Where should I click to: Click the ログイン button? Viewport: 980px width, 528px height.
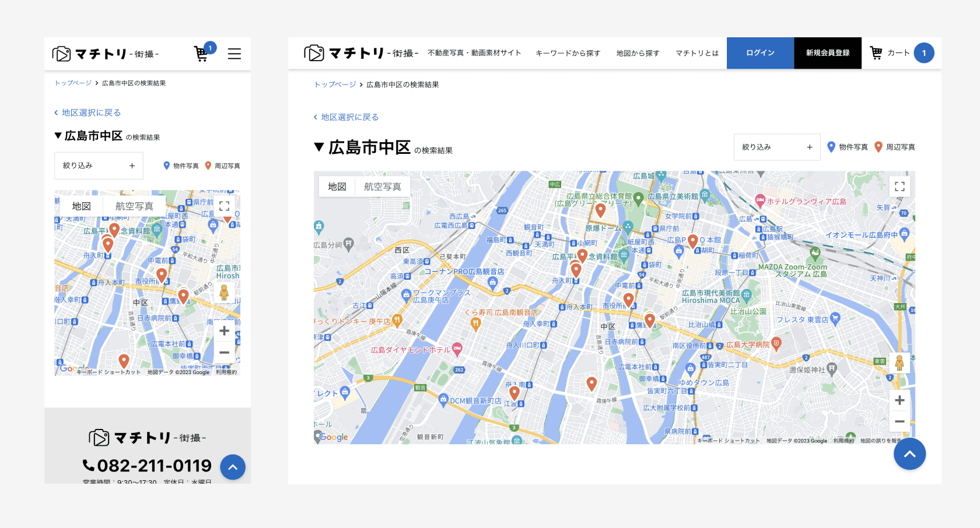[x=761, y=53]
